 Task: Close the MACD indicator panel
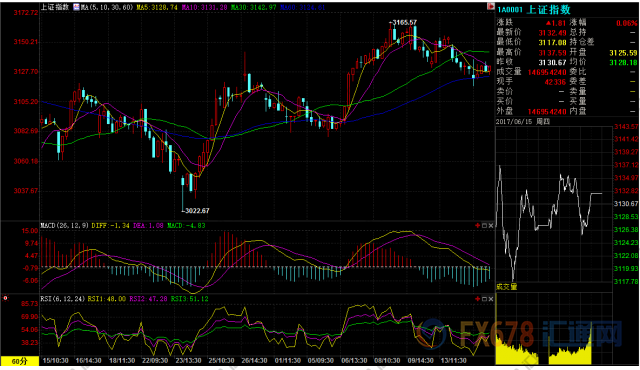[x=491, y=226]
